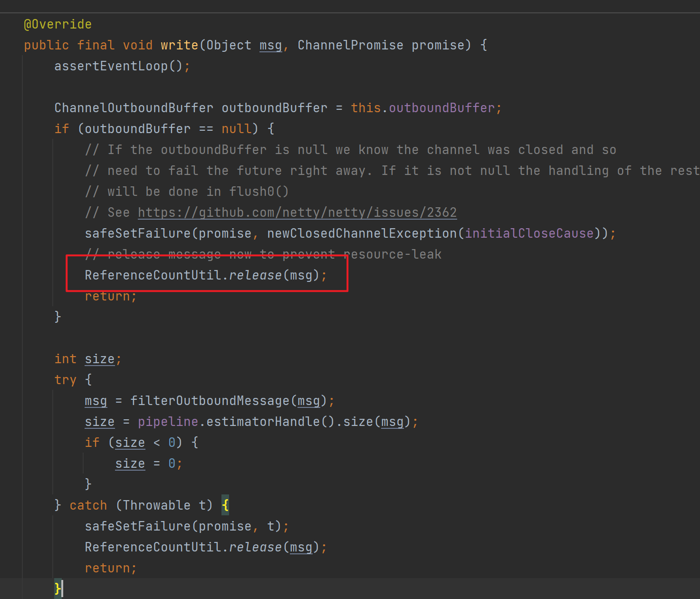The width and height of the screenshot is (700, 599).
Task: Click the highlighted opening brace after catch
Action: (x=225, y=505)
